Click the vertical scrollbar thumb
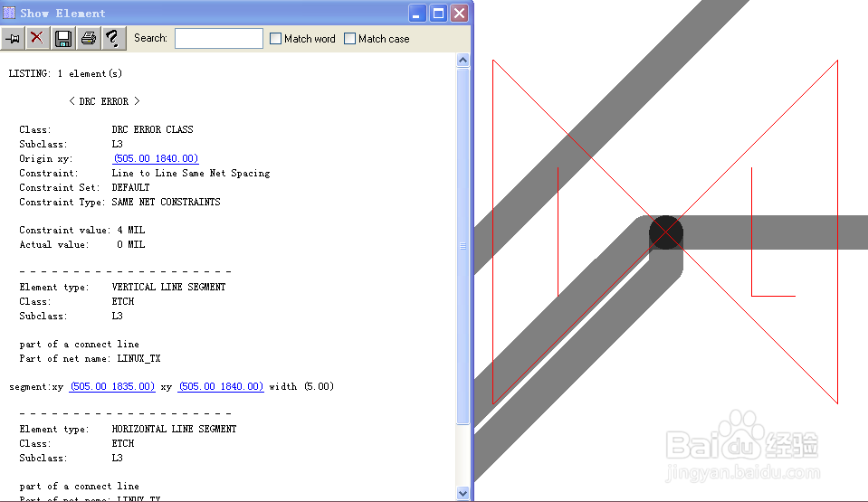The image size is (868, 502). pos(463,246)
